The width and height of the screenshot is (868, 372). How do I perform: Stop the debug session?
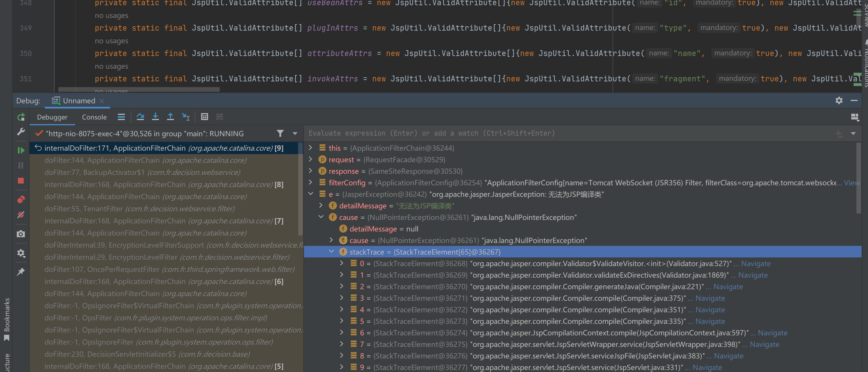point(21,181)
